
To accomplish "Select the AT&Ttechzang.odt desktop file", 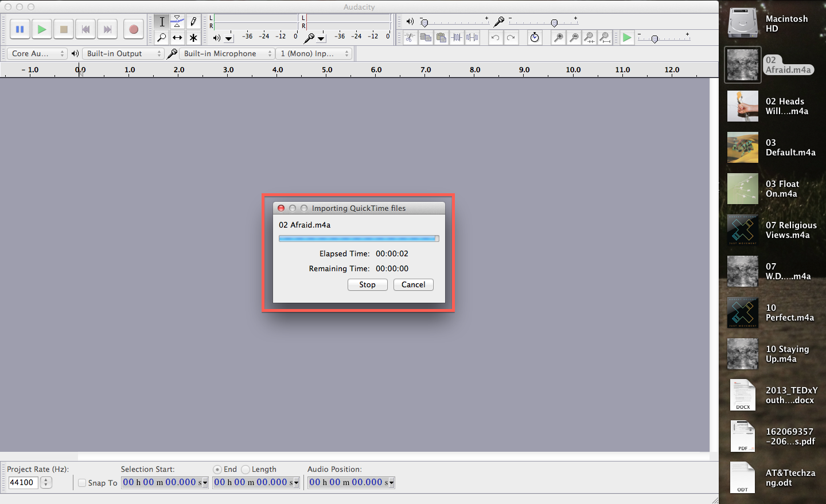I will click(743, 478).
